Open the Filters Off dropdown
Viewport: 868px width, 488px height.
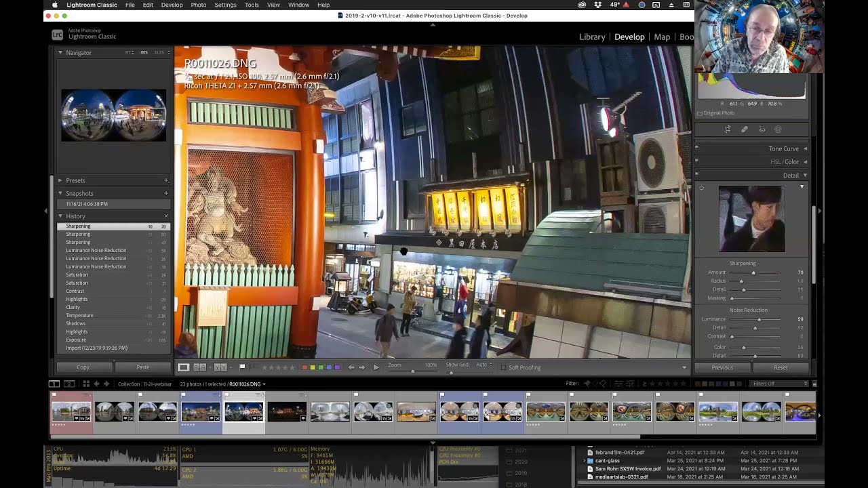coord(780,384)
